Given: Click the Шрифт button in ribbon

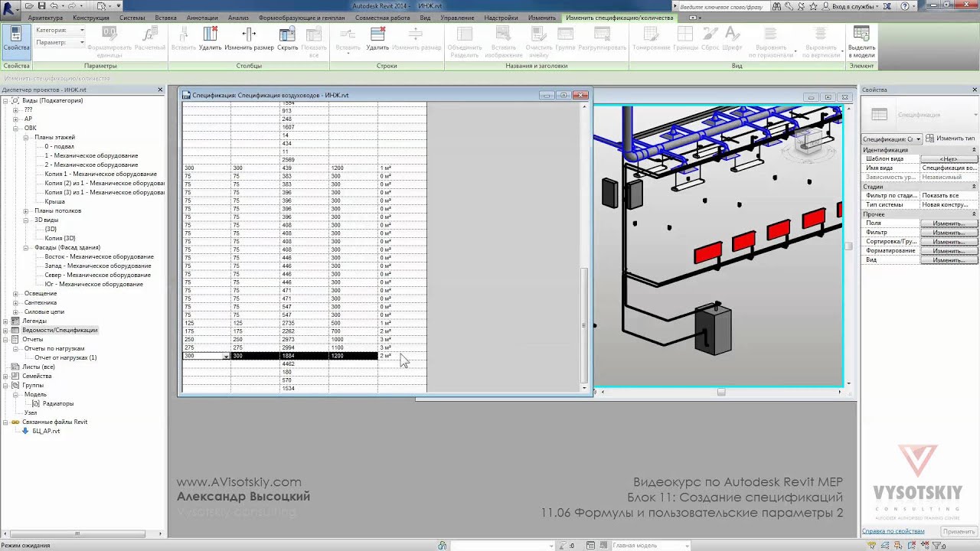Looking at the screenshot, I should point(732,39).
